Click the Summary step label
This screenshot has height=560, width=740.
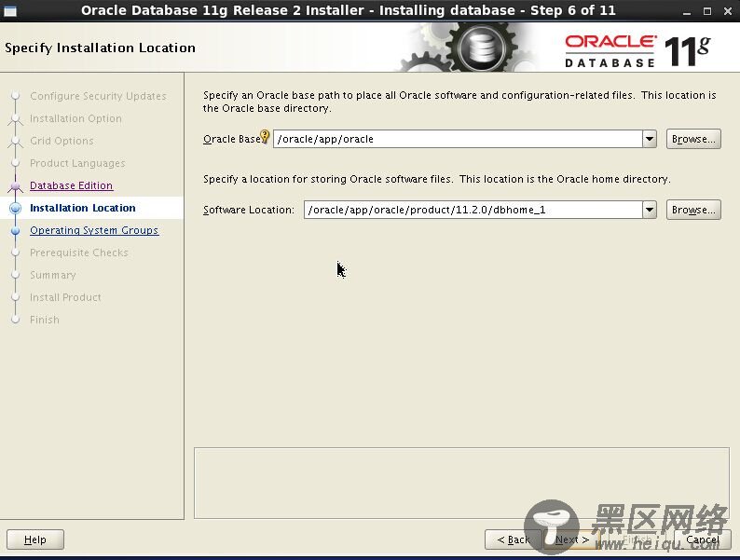click(53, 275)
